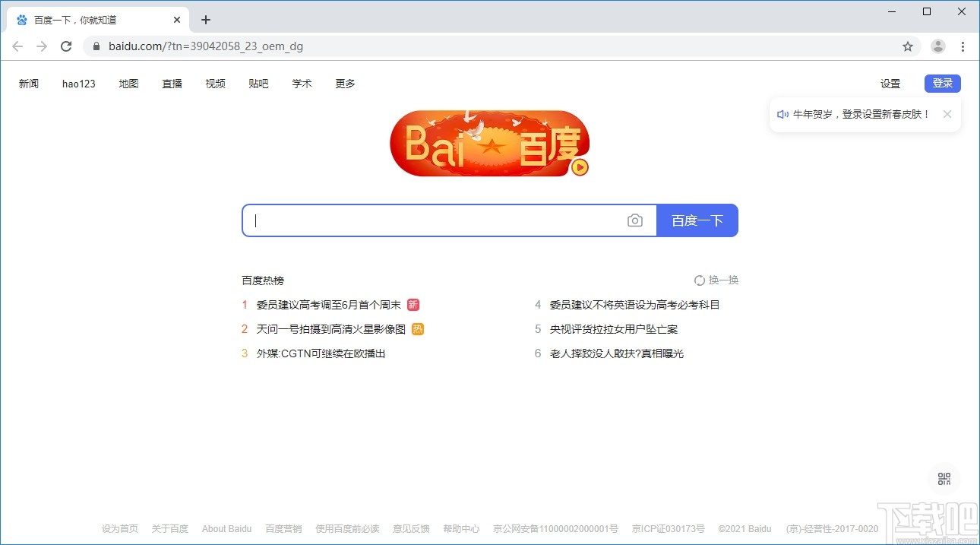Open a new browser tab
Screen dimensions: 980x545
[x=205, y=20]
